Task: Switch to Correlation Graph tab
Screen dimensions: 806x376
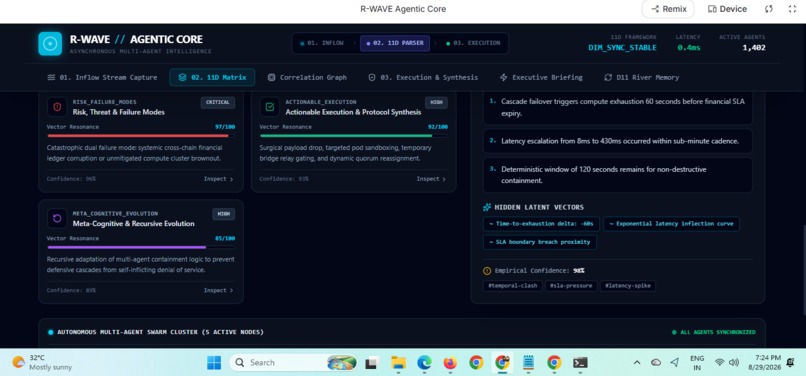Action: point(307,77)
